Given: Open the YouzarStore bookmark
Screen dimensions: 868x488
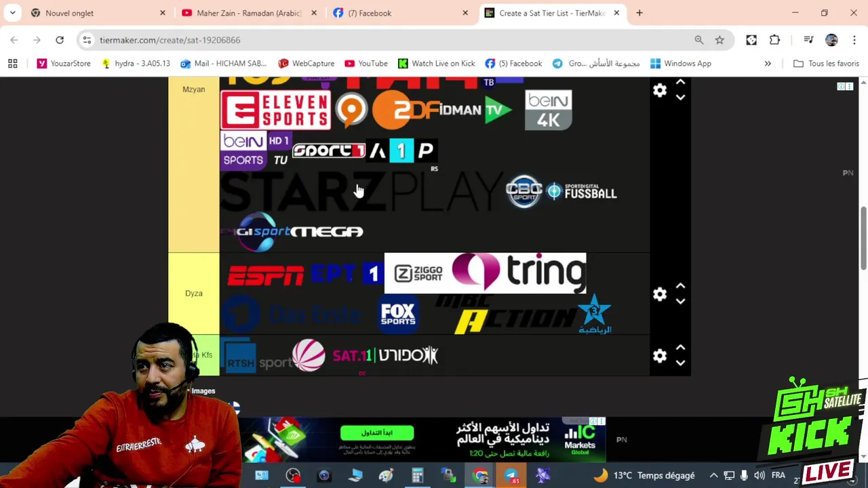Looking at the screenshot, I should (x=64, y=63).
